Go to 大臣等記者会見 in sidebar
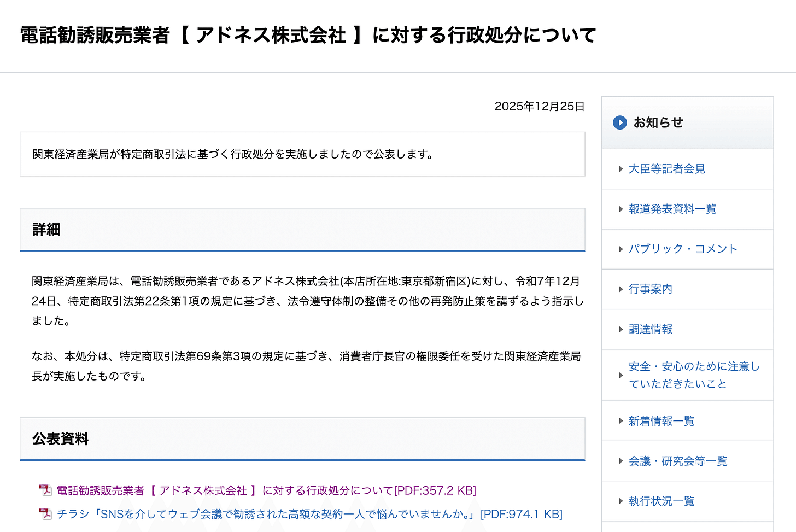Screen dimensions: 796x532 [666, 169]
